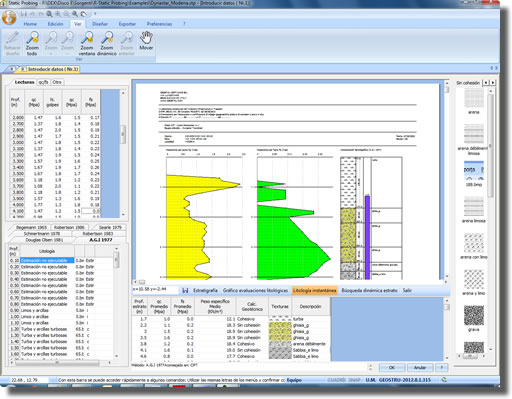Click the Gráfico evaluaciones litológicas button
Viewport: 512px width, 399px height.
[255, 291]
